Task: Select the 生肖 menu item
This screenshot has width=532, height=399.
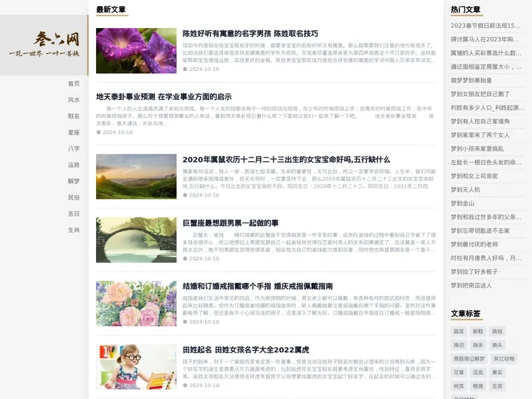Action: click(74, 230)
